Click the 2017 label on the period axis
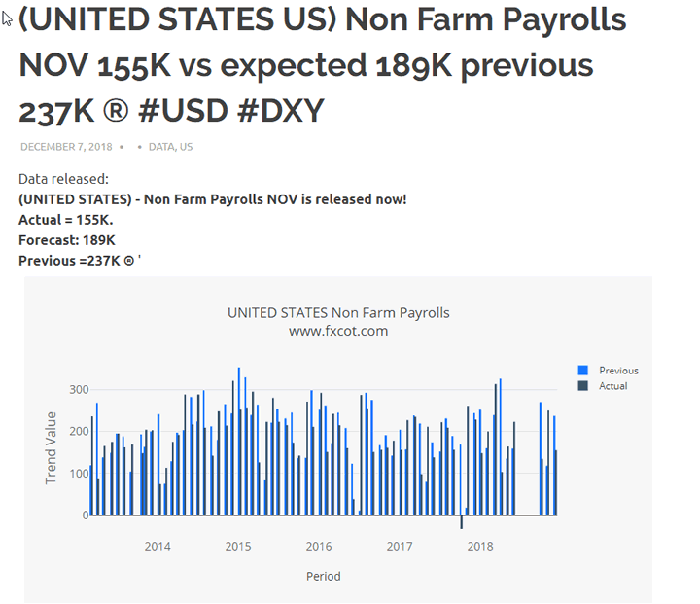This screenshot has height=604, width=700. tap(400, 547)
